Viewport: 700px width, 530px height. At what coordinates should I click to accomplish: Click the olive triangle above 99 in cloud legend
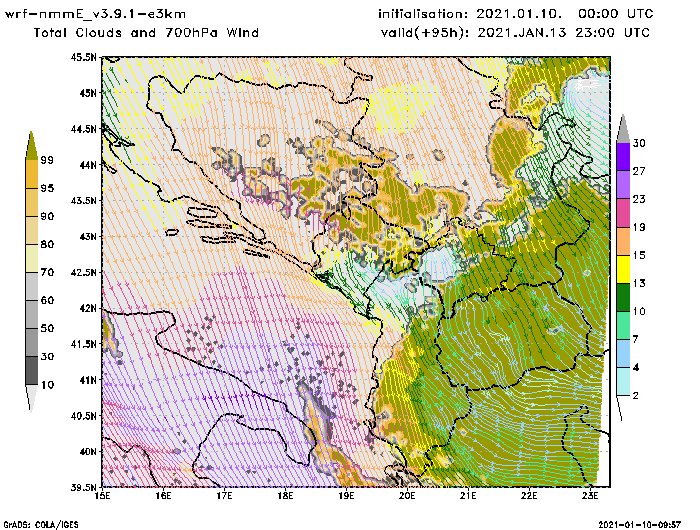[31, 146]
